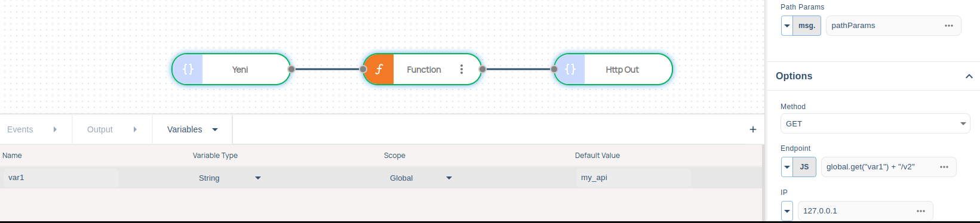Open Path Params type selector arrow
980x223 pixels.
(787, 26)
